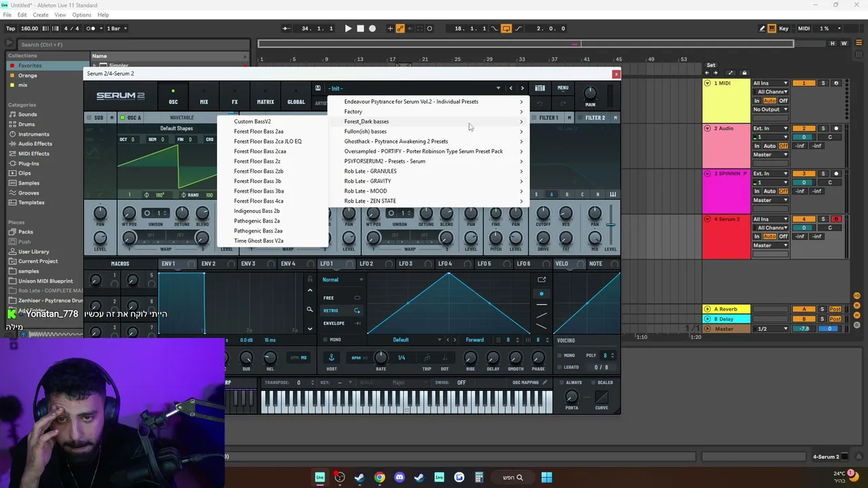The width and height of the screenshot is (868, 488).
Task: Load the Time Ghost Bass V2a preset
Action: tap(272, 241)
